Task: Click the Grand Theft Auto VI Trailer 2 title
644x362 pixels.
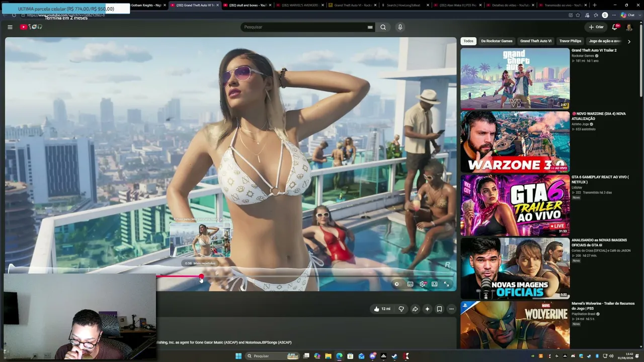Action: click(594, 50)
